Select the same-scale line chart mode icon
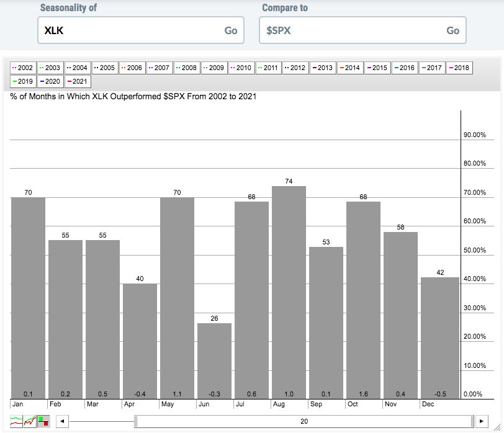 tap(30, 421)
